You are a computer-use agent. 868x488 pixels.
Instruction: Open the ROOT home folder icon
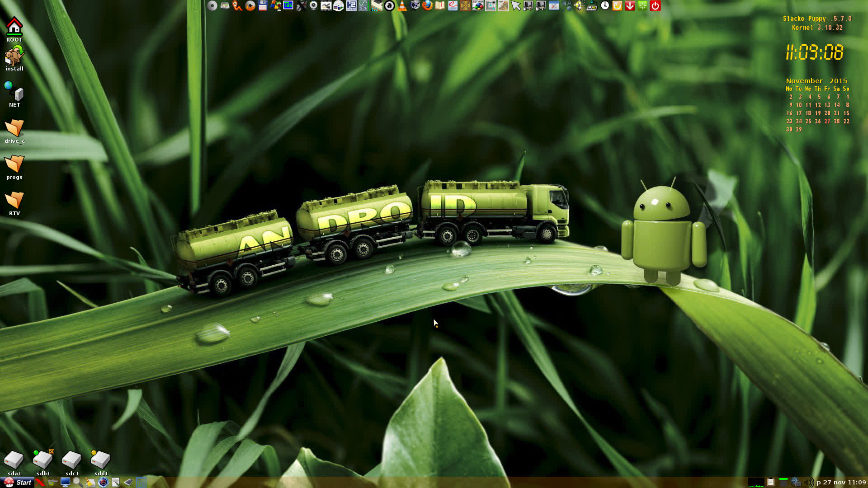pos(14,30)
